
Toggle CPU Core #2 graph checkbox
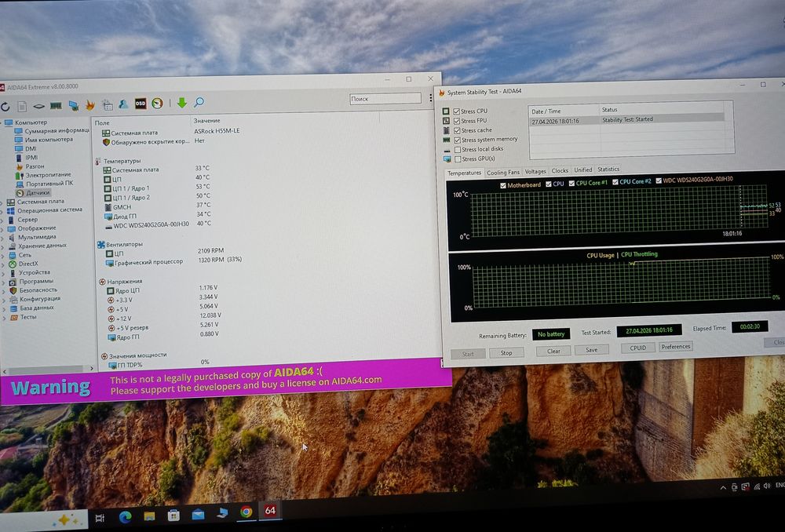click(x=615, y=182)
